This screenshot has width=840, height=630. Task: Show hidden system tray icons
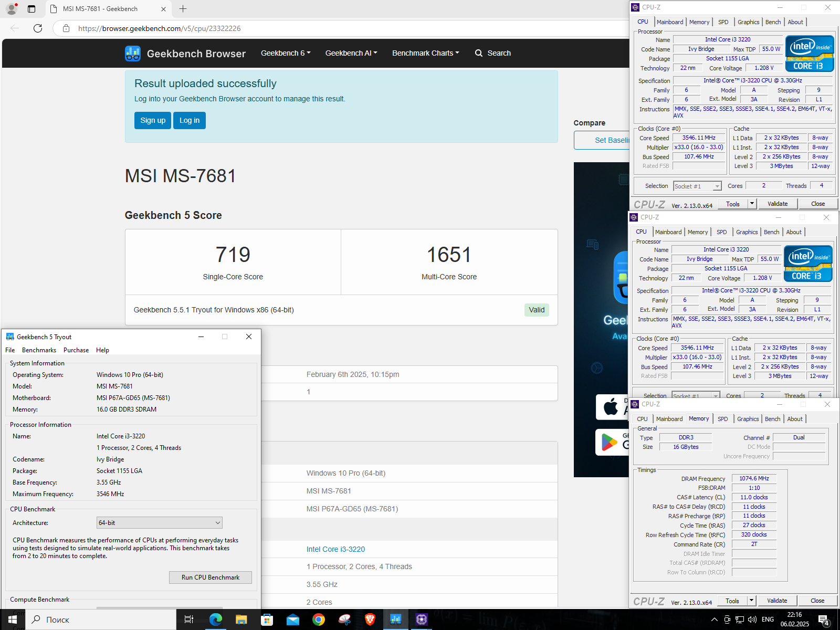pos(714,619)
